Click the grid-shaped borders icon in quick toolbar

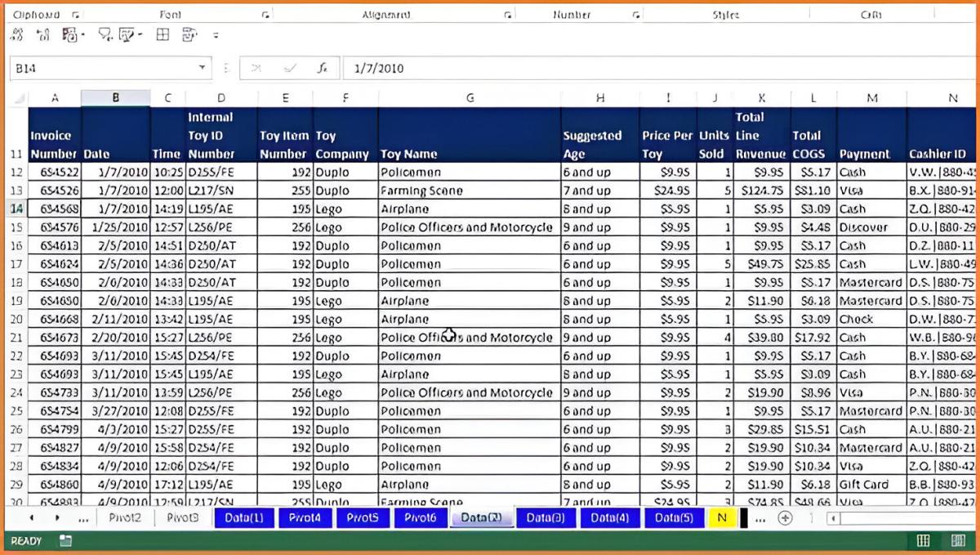click(163, 34)
